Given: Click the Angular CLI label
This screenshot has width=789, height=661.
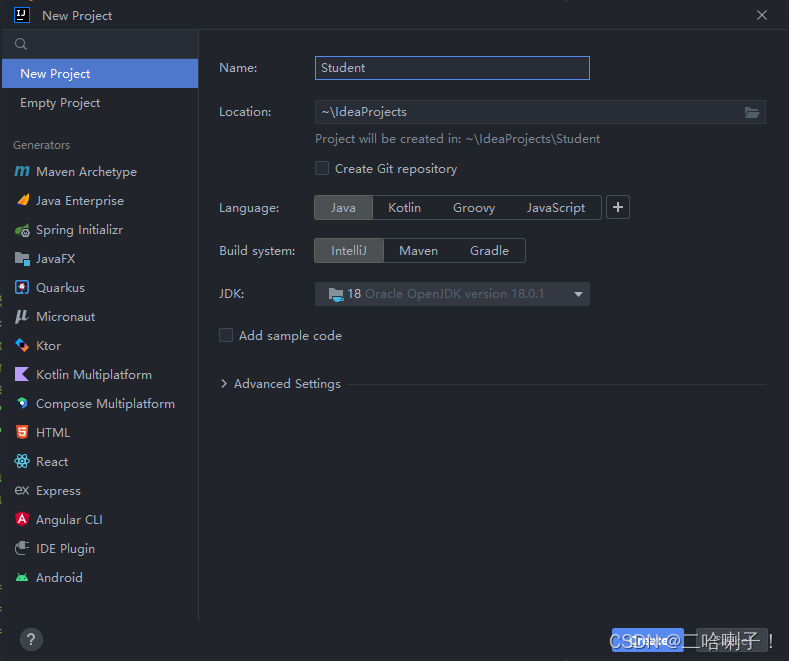Looking at the screenshot, I should 69,520.
